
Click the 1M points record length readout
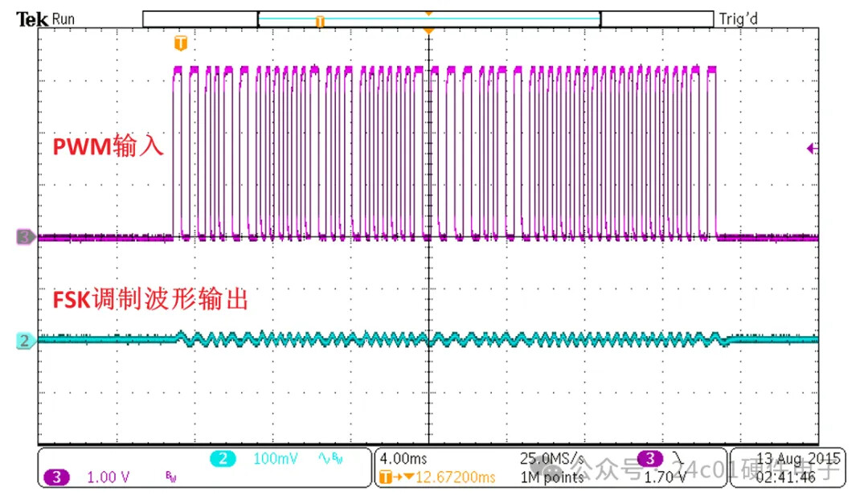pyautogui.click(x=552, y=477)
